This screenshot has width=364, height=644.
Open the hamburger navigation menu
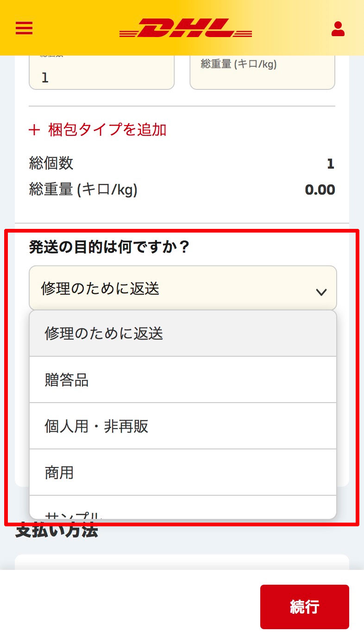(24, 29)
